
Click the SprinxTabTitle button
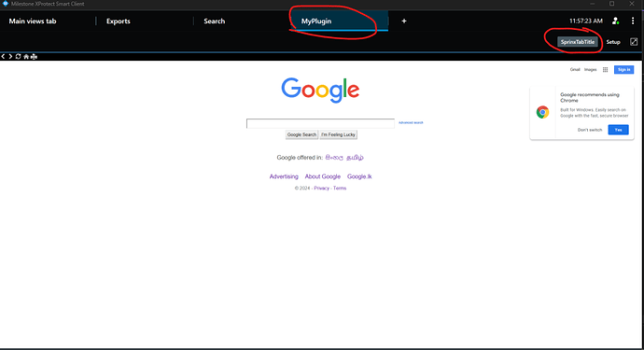(578, 42)
